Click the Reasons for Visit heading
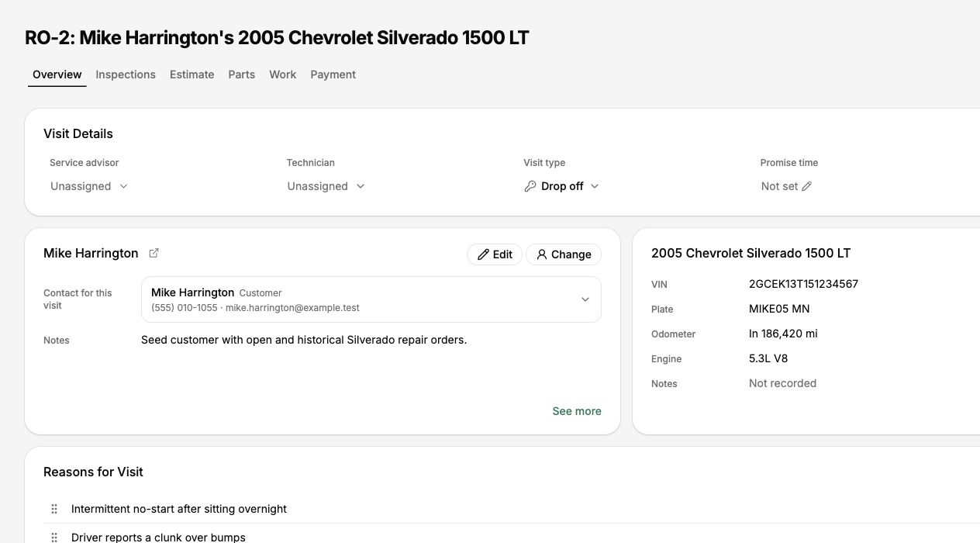The image size is (980, 543). click(x=93, y=472)
